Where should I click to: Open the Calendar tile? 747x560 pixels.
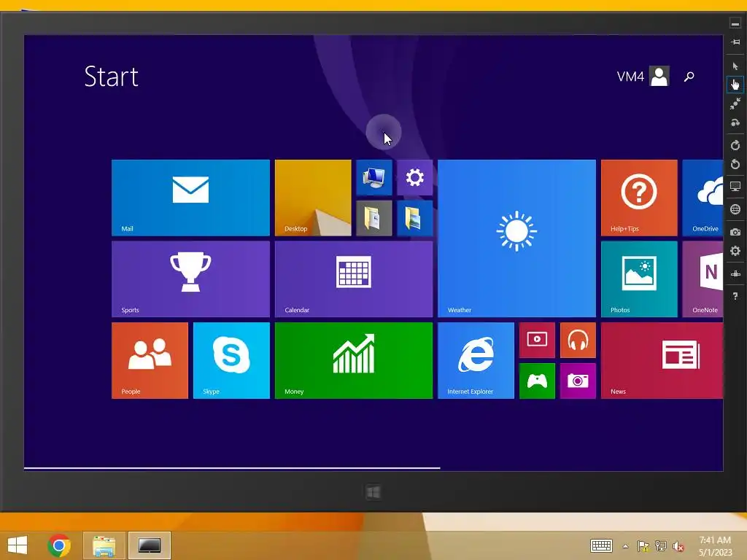click(x=354, y=279)
